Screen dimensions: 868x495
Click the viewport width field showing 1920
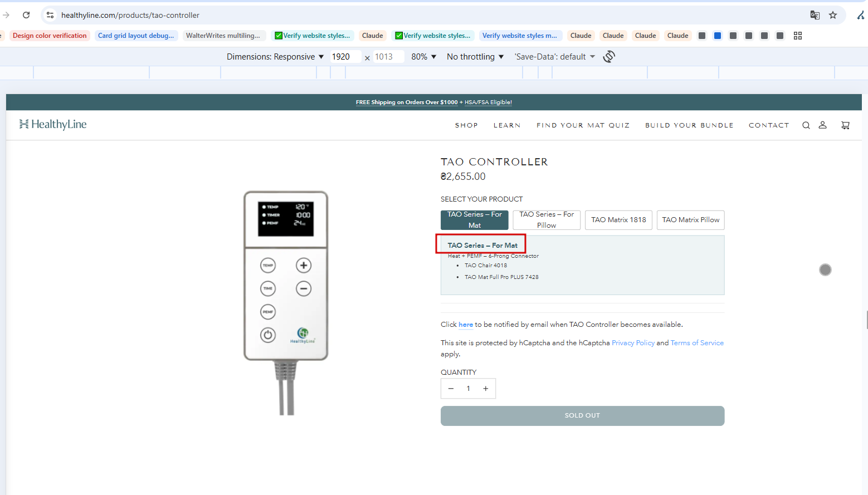click(345, 57)
